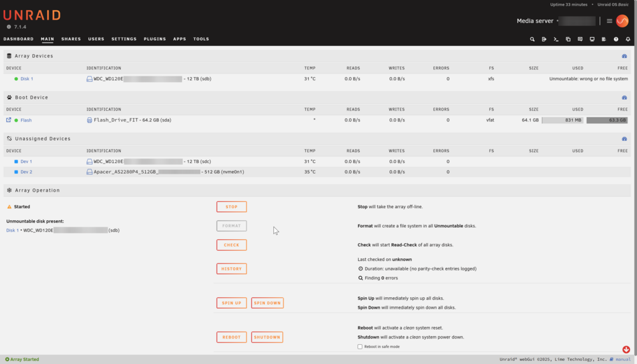
Task: Click the external-link icon beside Flash
Action: [8, 120]
